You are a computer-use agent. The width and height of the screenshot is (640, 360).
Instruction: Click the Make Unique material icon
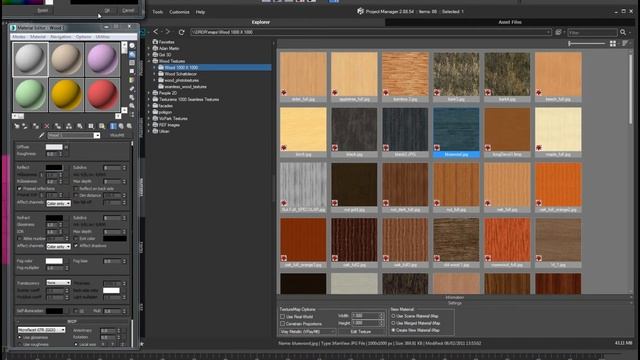(69, 126)
